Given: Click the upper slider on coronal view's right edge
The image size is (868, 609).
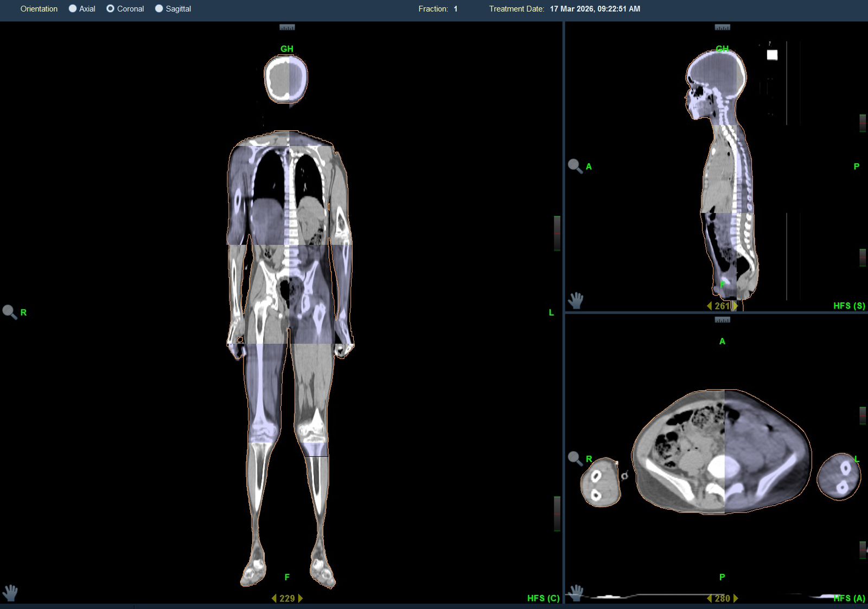Looking at the screenshot, I should tap(557, 233).
